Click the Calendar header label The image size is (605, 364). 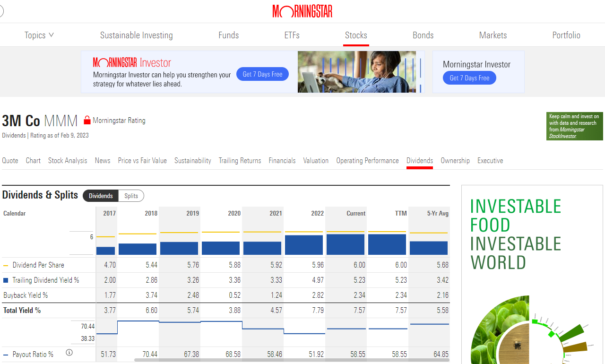pos(14,214)
